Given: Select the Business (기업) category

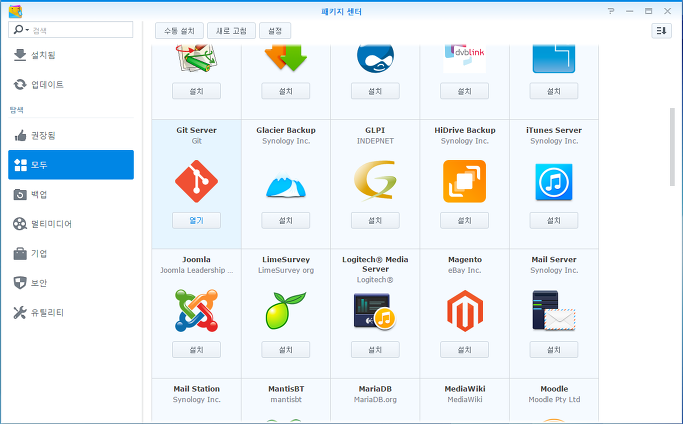Looking at the screenshot, I should (x=71, y=254).
